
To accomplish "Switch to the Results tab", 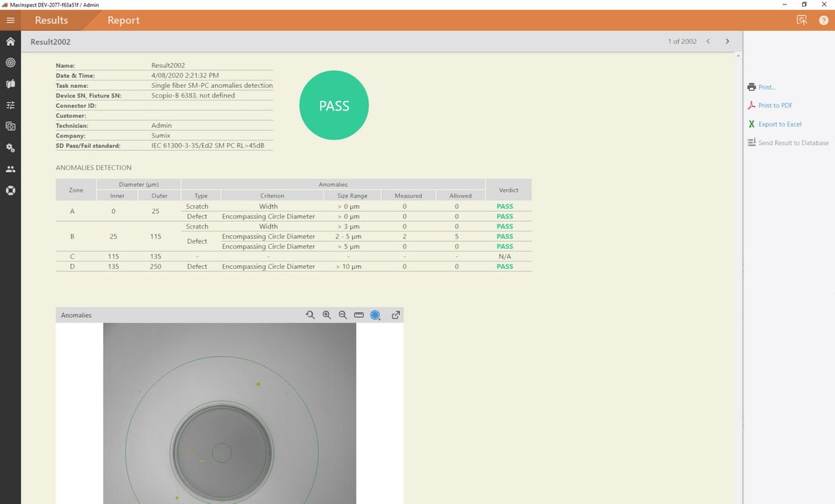I will 52,21.
